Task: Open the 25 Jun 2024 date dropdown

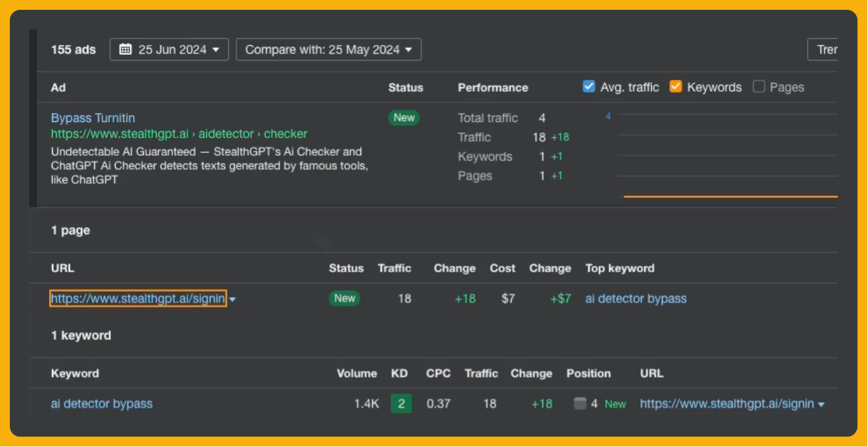Action: [x=169, y=50]
